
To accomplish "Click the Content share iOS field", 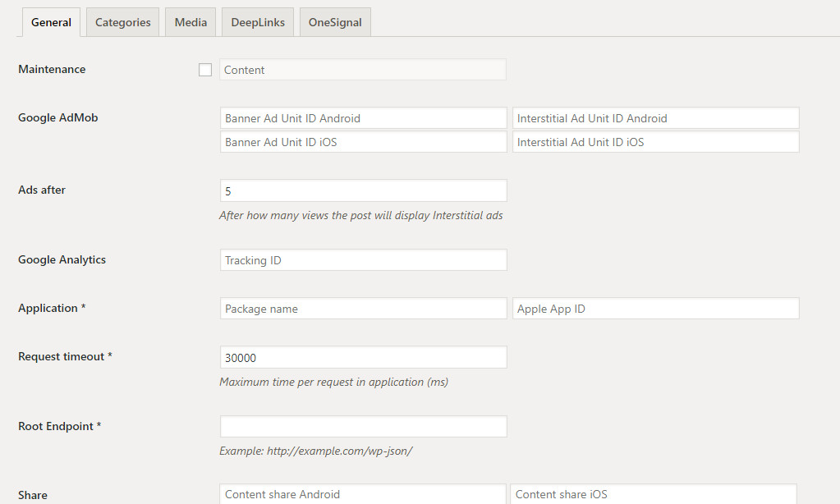I will 653,494.
